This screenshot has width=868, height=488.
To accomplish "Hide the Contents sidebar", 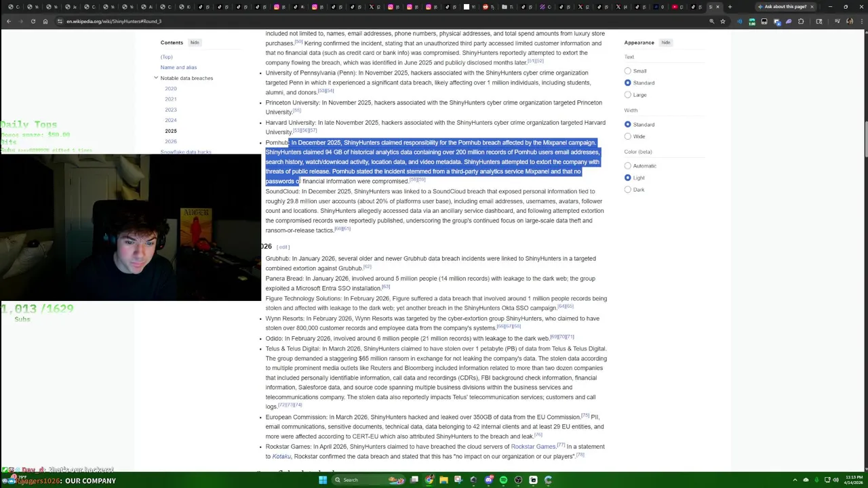I will pos(195,42).
